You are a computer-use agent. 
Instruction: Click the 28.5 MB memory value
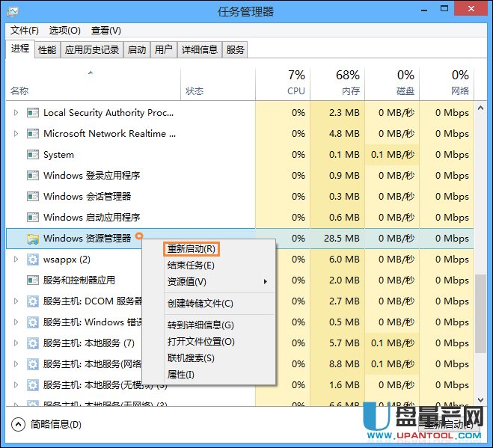[342, 239]
